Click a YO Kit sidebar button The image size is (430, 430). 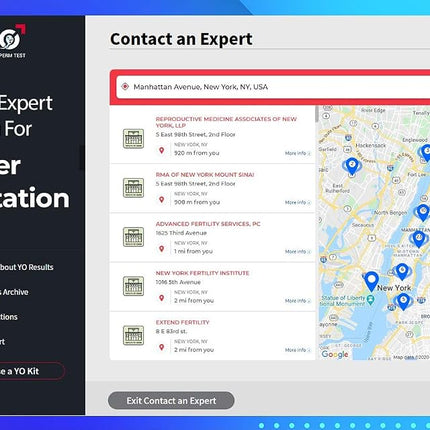(32, 371)
